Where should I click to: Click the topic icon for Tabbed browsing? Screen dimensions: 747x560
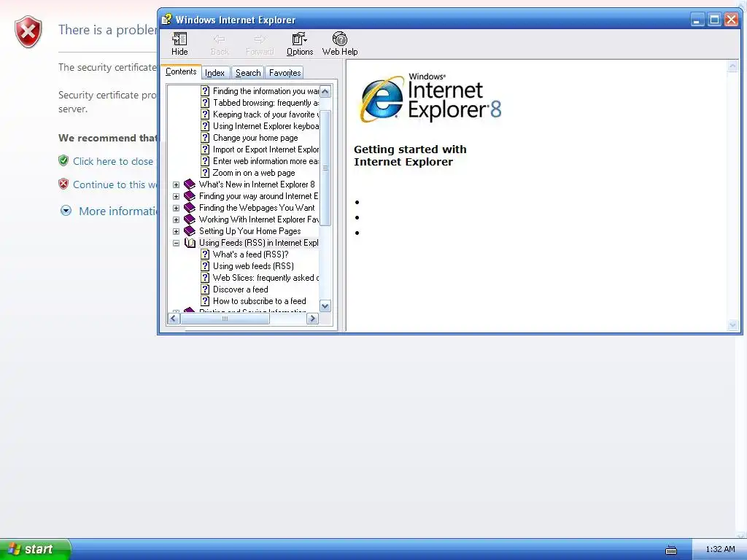point(205,103)
